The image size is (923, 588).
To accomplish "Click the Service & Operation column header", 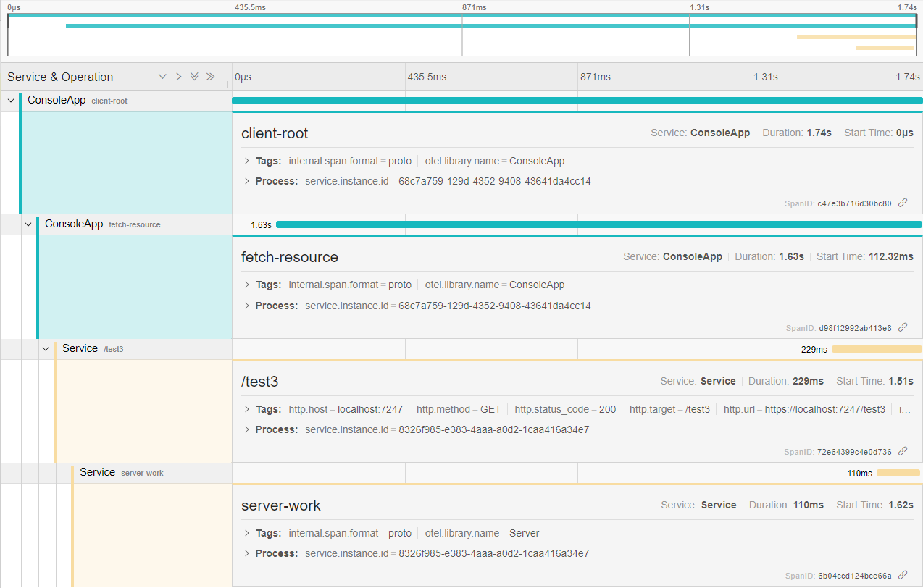I will pos(60,77).
